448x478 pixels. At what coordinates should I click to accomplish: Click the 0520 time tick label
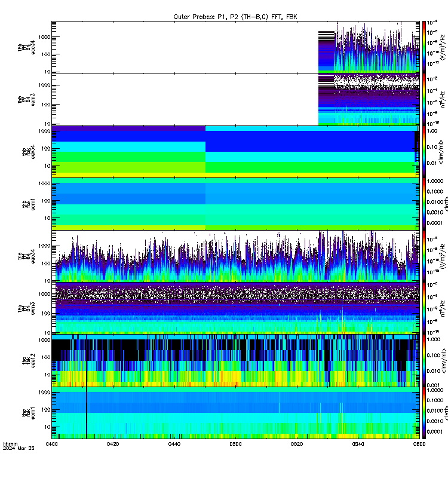[297, 444]
